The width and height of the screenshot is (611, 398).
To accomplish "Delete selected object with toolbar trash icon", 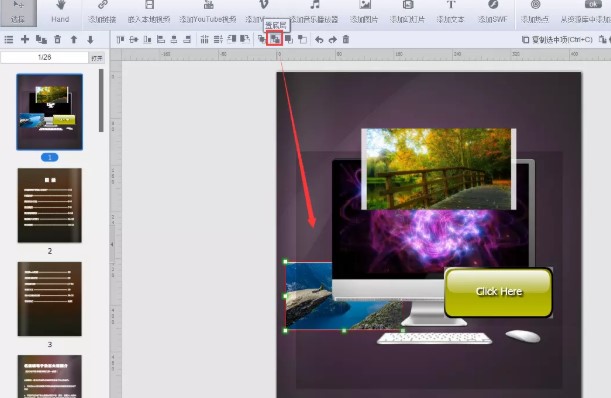I will [x=346, y=39].
